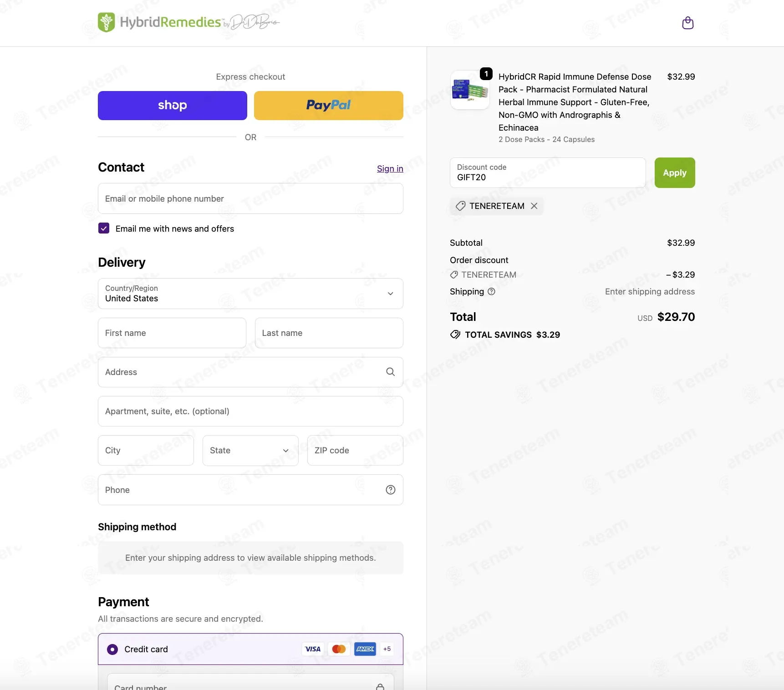Viewport: 784px width, 690px height.
Task: Click the -$3.29 order discount amount
Action: tap(680, 274)
